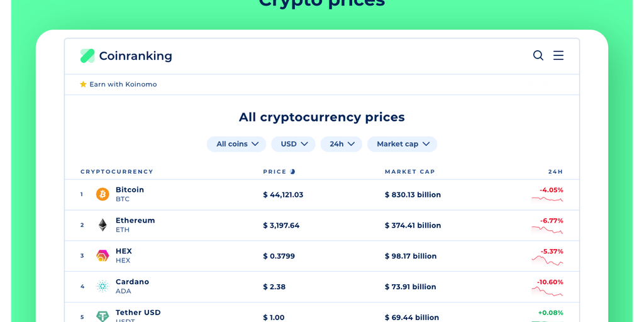Open the Bitcoin name link
Image resolution: width=644 pixels, height=322 pixels.
coord(130,190)
